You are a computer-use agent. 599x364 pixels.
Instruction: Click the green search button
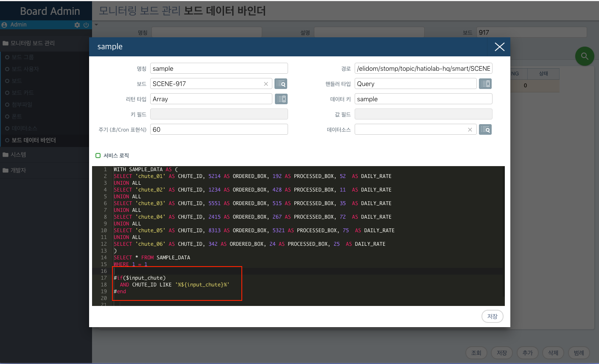tap(585, 56)
